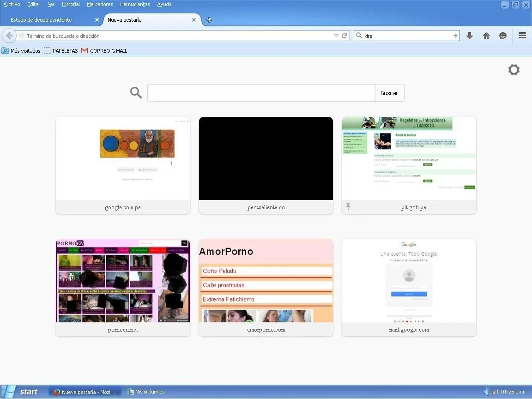Screen dimensions: 532x399
Task: Minimize the Firefox window
Action: tap(505, 5)
